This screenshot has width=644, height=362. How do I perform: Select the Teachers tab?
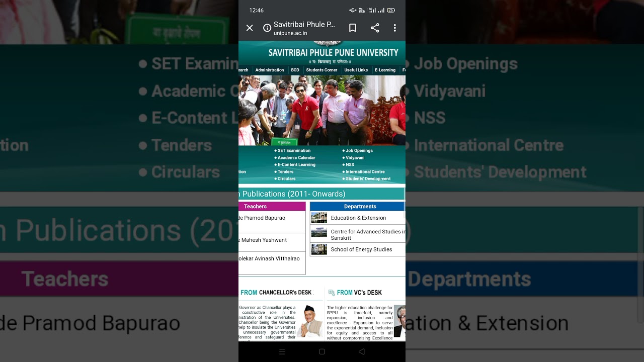pyautogui.click(x=272, y=207)
